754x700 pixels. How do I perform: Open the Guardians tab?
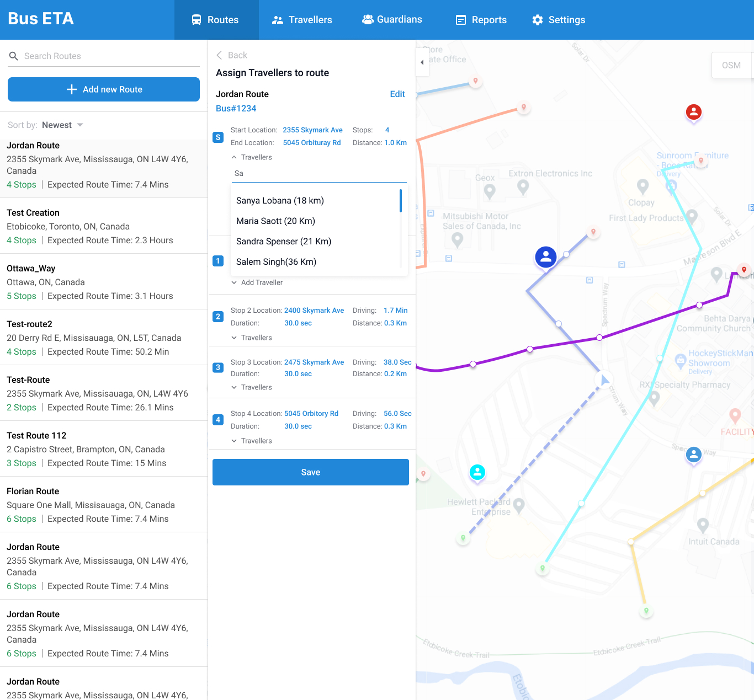click(x=392, y=20)
